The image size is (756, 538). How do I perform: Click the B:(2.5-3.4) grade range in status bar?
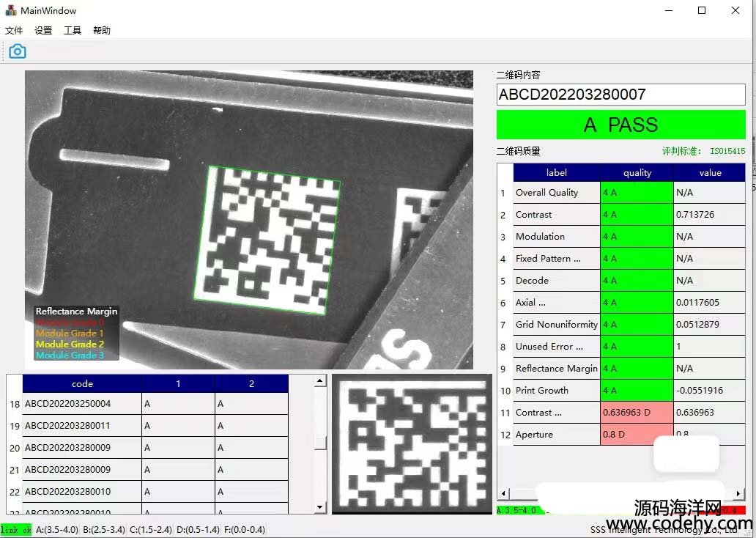(104, 529)
